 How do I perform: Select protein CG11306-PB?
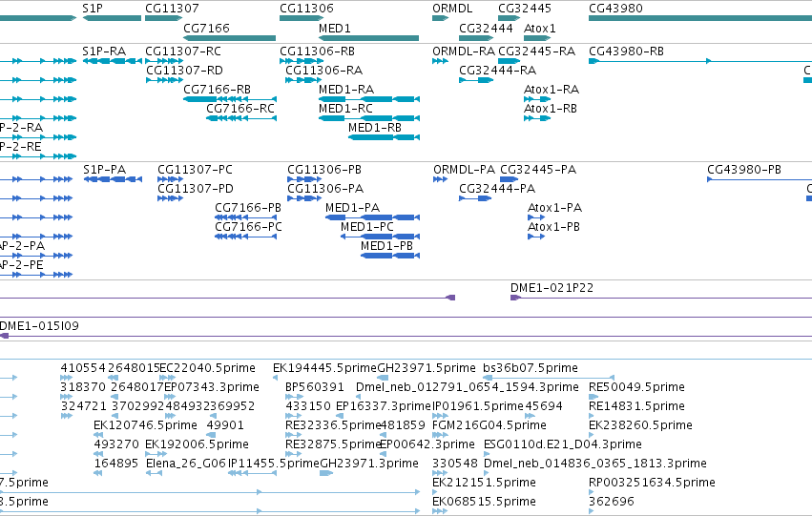point(304,179)
